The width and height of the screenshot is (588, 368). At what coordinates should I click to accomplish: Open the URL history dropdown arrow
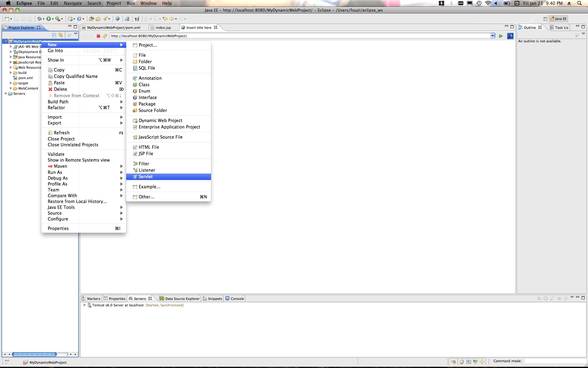[x=493, y=36]
